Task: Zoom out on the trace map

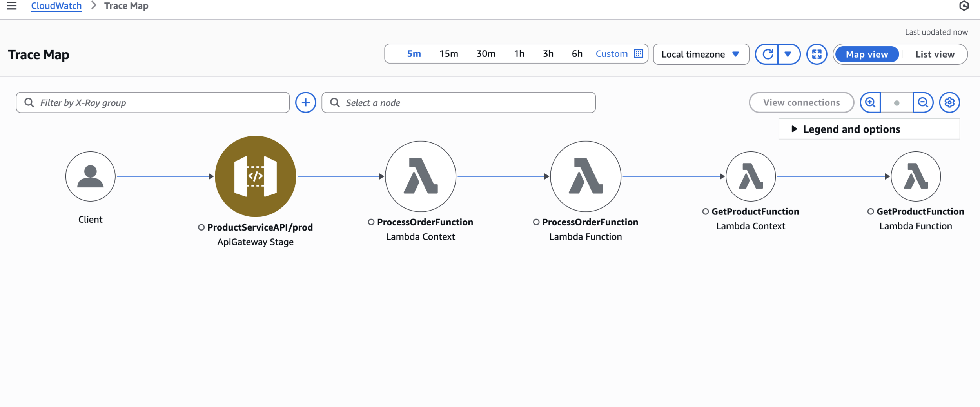Action: pos(923,103)
